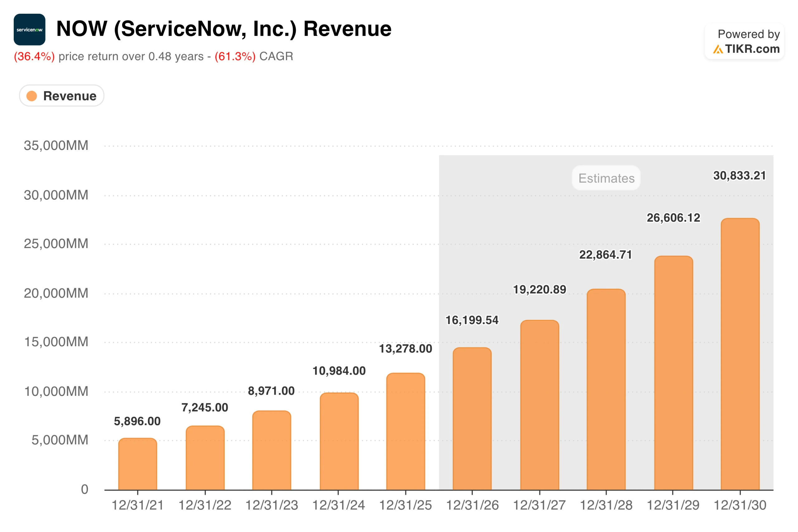
Task: Click the (36.4%) price return figure
Action: 34,56
